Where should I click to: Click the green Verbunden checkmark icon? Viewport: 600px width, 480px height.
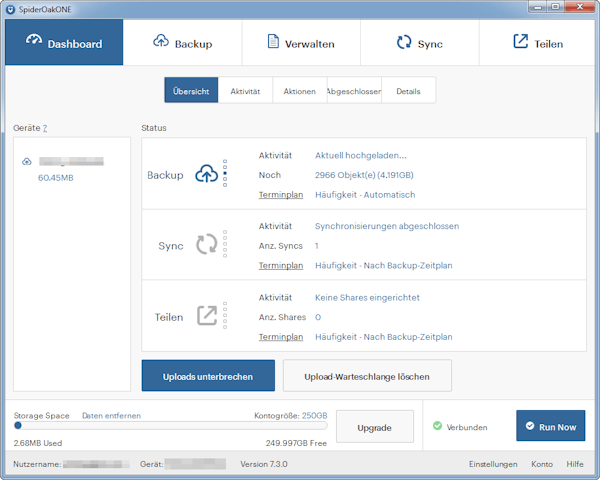coord(437,426)
